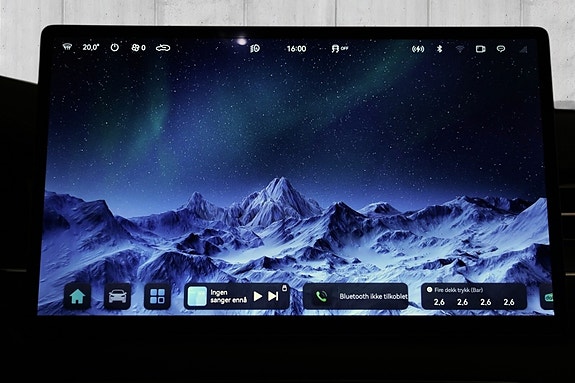Tap the 16:00 clock display
This screenshot has width=575, height=383.
(x=296, y=48)
